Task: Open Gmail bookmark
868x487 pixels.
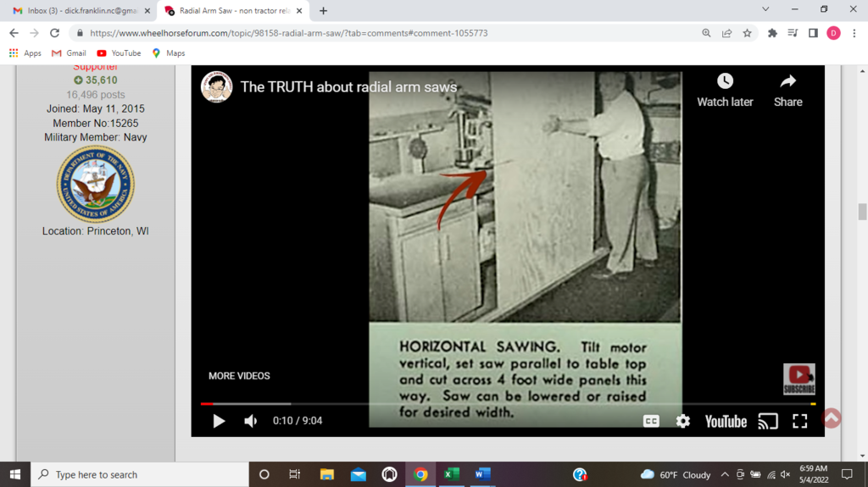Action: click(x=69, y=53)
